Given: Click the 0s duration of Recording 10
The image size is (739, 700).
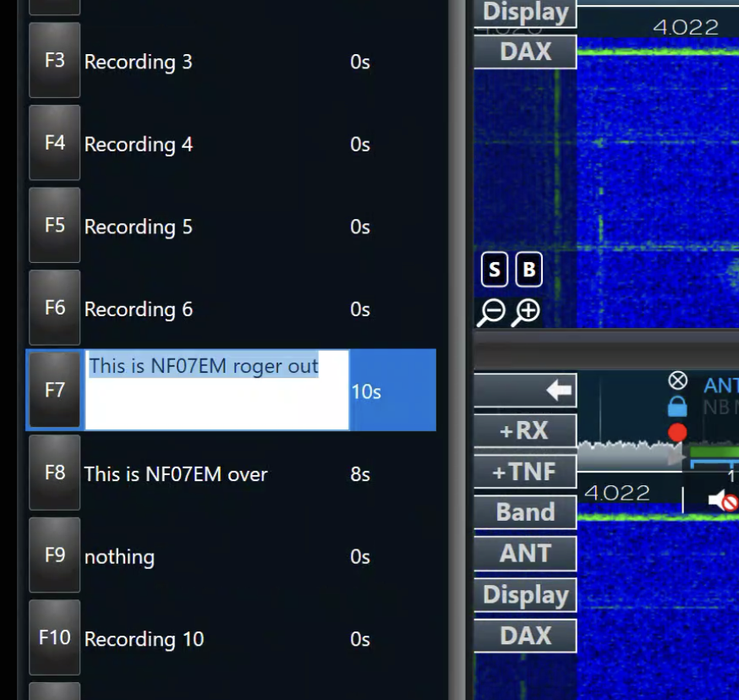Looking at the screenshot, I should [x=360, y=639].
